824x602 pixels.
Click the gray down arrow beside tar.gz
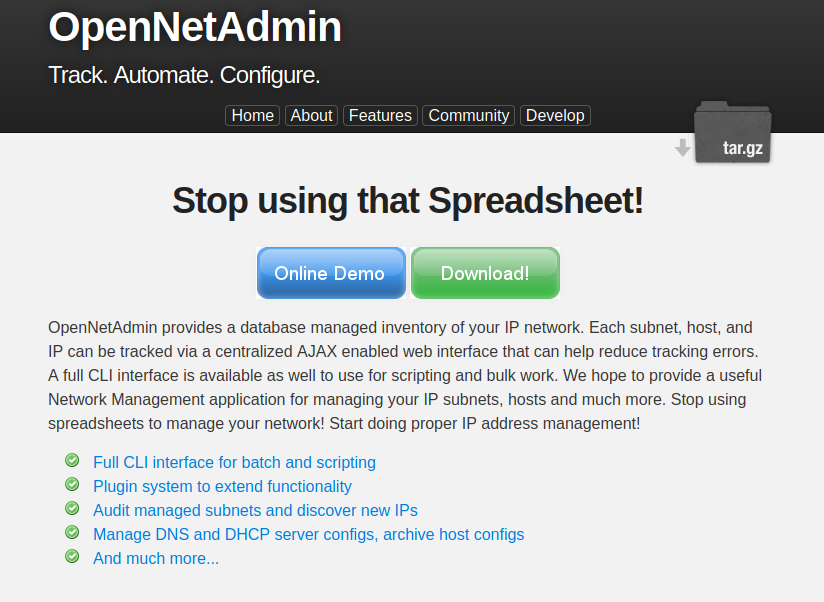[683, 148]
